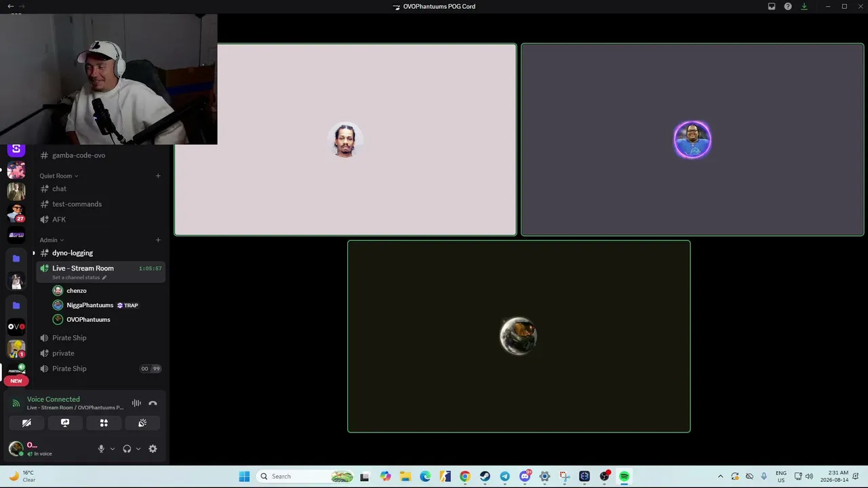
Task: Collapse the Admin category
Action: 52,240
